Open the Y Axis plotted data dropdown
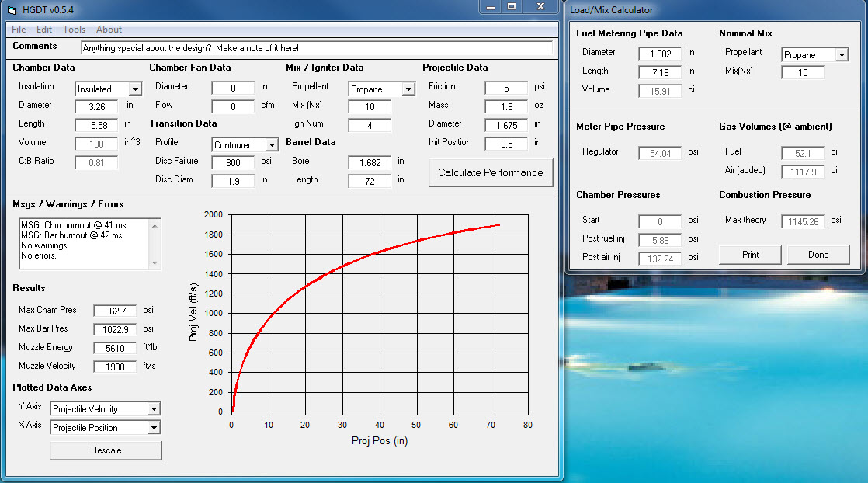The width and height of the screenshot is (868, 483). point(154,409)
